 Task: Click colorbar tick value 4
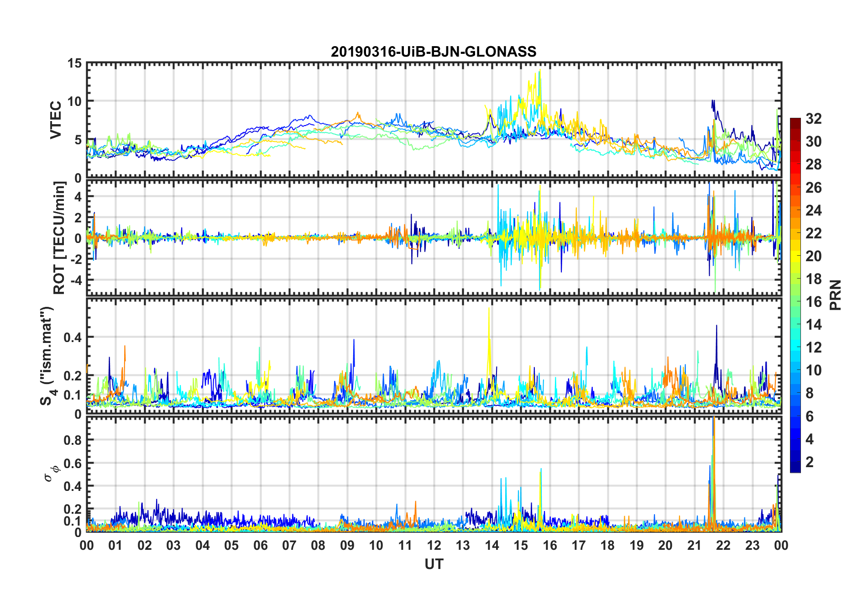tap(810, 439)
